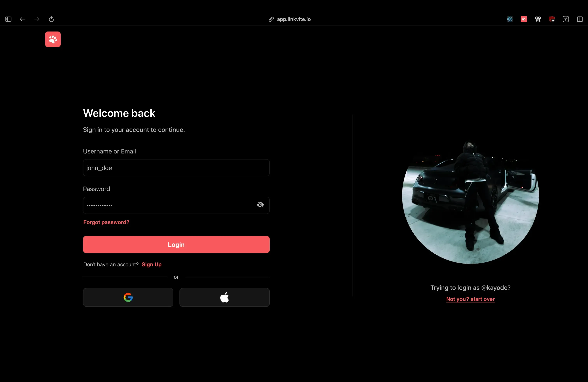Open the ad blocker shield showing 13

pos(552,19)
